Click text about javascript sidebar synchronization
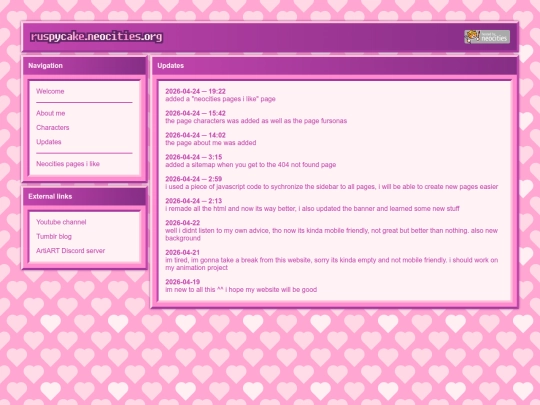 tap(332, 187)
